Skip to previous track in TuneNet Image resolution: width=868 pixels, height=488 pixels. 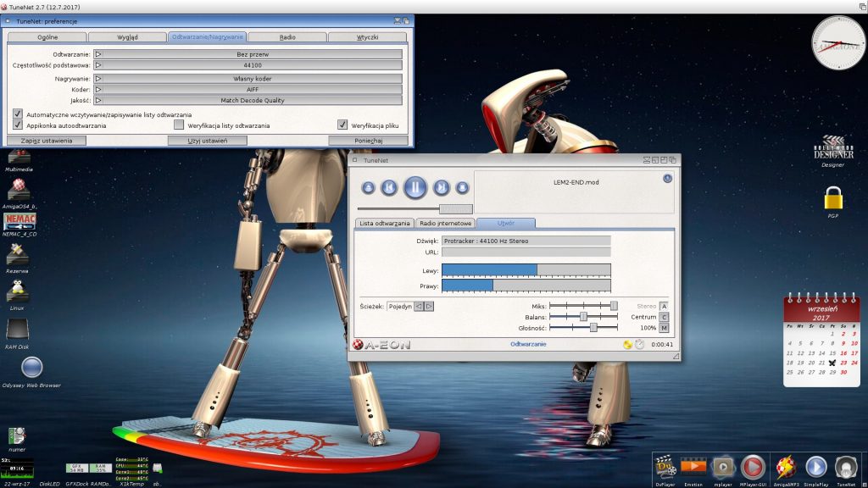388,188
